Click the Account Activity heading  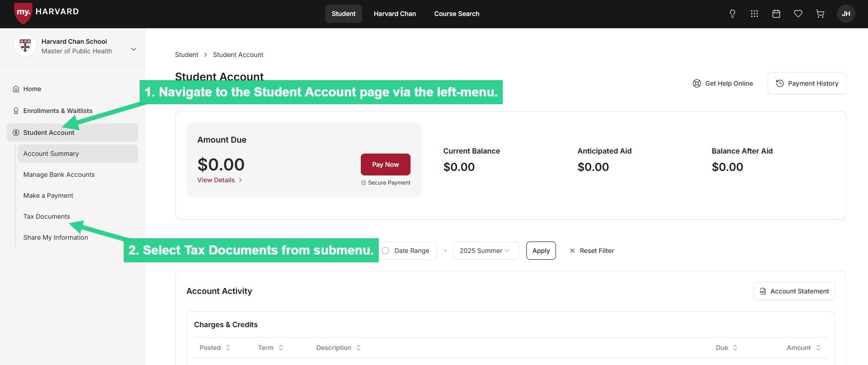[x=219, y=291]
